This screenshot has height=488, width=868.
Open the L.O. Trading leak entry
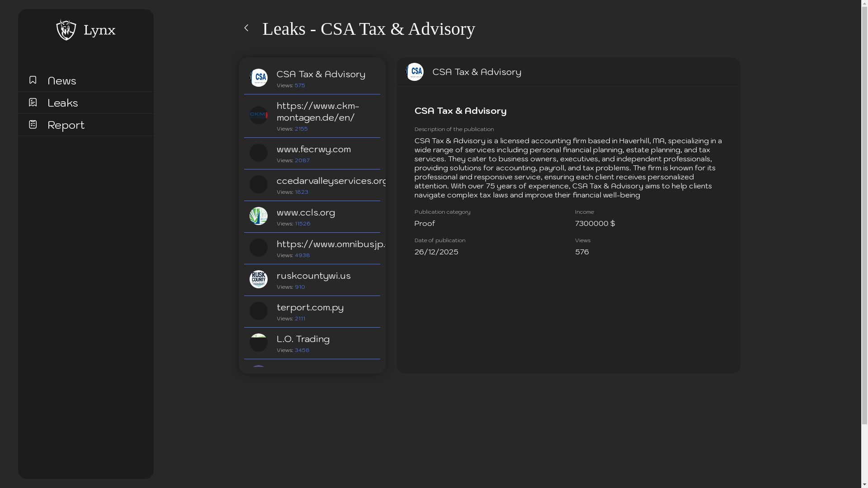click(303, 339)
